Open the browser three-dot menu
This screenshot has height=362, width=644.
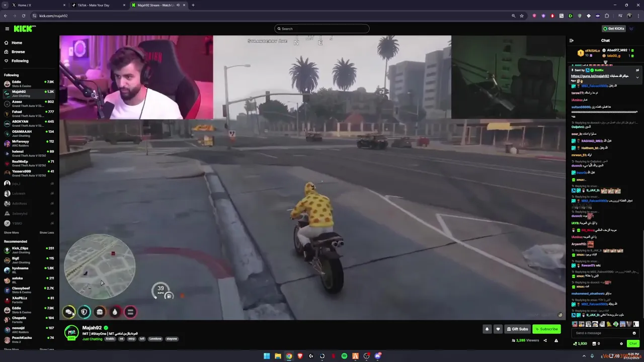[638, 16]
